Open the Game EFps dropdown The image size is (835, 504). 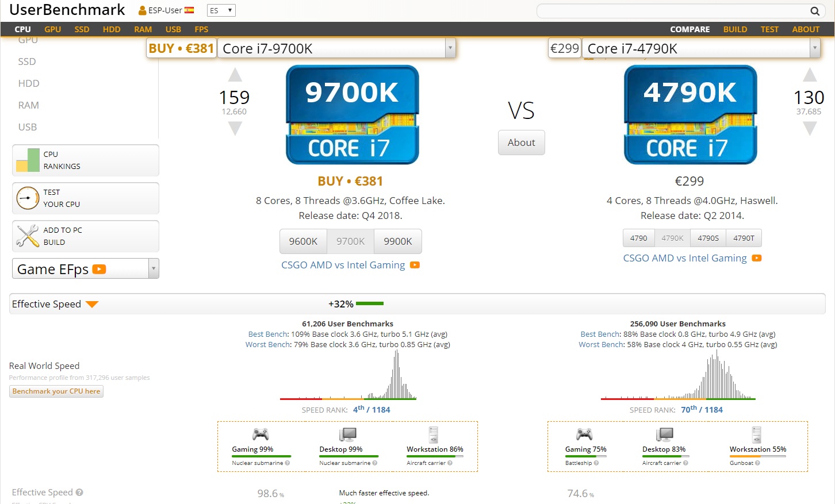point(85,268)
